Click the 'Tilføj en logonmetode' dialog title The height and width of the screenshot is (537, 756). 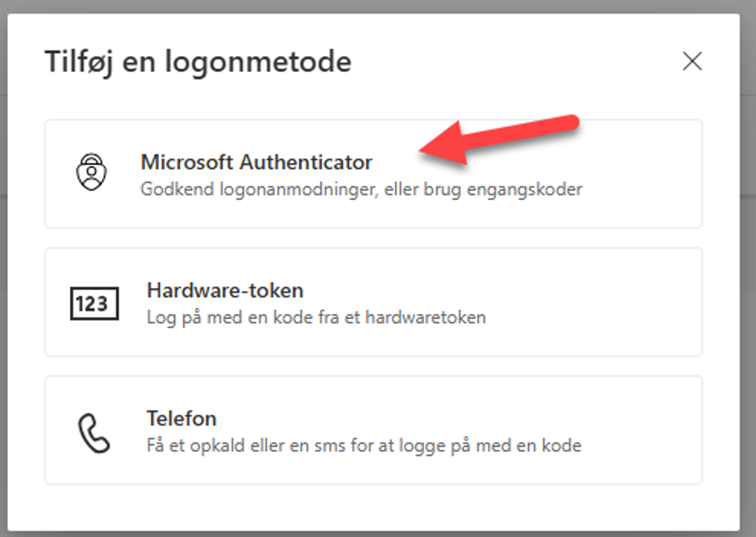[198, 62]
